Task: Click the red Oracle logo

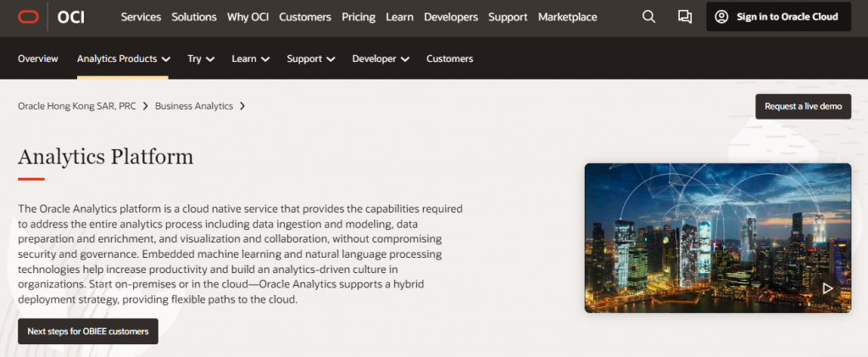Action: pyautogui.click(x=28, y=17)
